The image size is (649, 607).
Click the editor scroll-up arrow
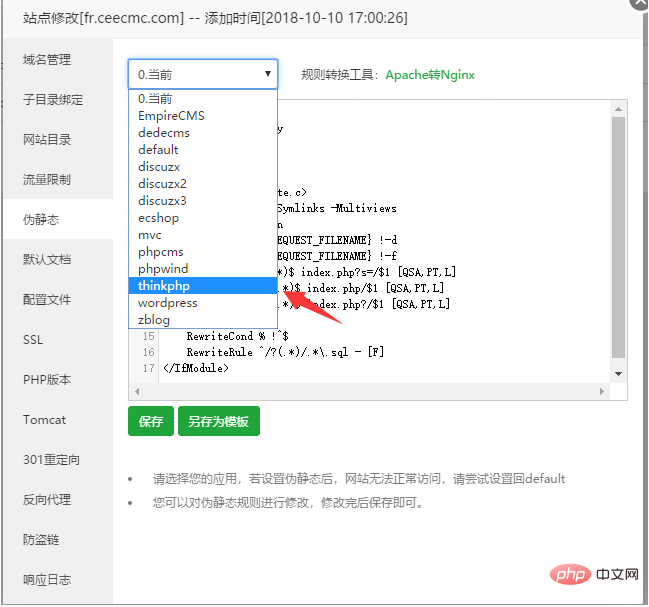point(618,109)
